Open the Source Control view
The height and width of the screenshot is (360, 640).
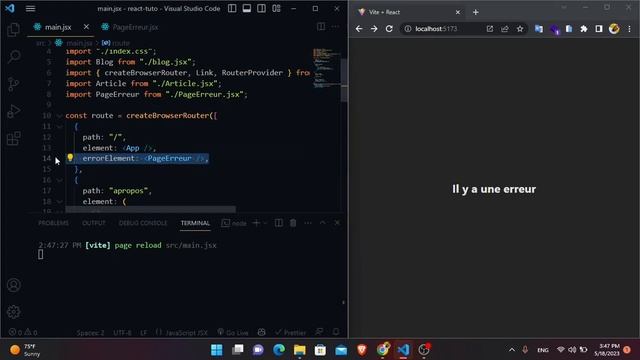(13, 84)
